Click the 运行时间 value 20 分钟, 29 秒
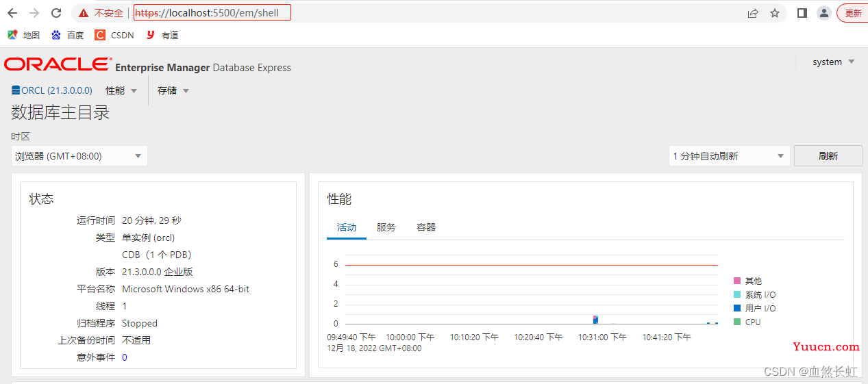868x384 pixels. (151, 220)
